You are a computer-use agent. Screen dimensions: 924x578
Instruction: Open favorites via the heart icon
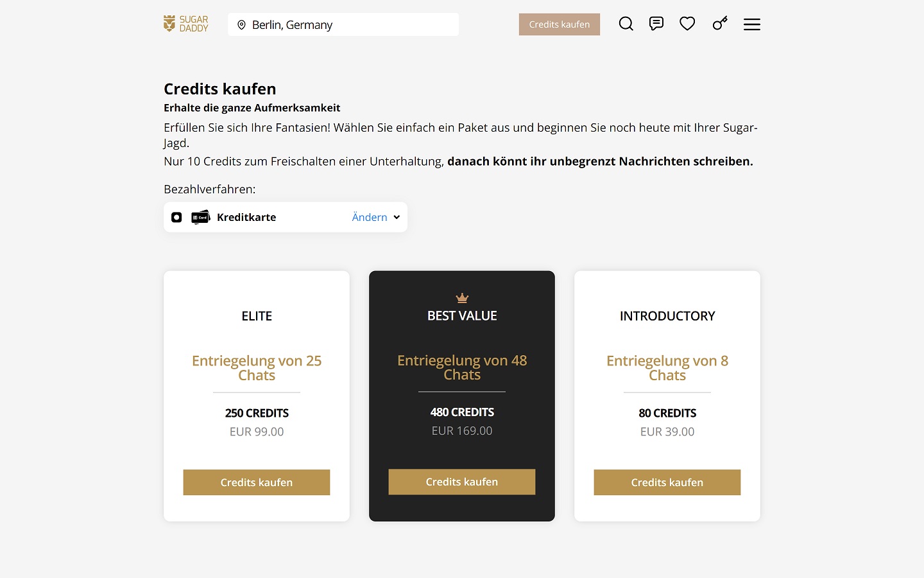pos(687,24)
